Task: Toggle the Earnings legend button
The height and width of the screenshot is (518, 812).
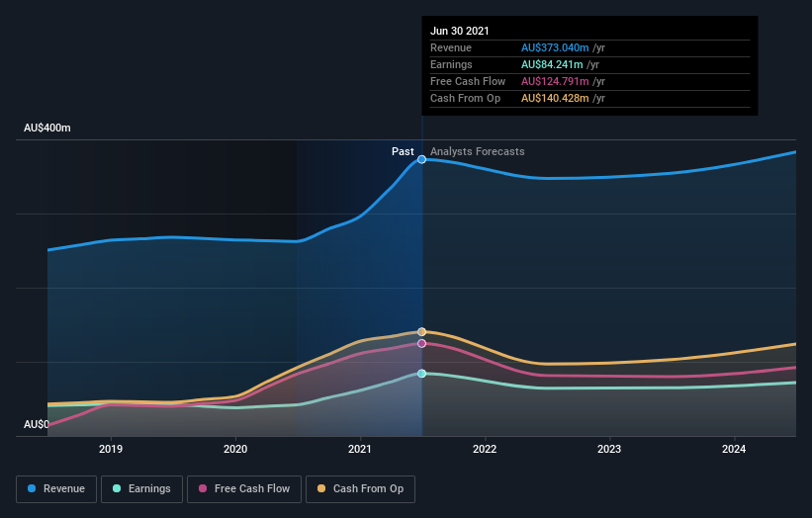Action: [141, 489]
